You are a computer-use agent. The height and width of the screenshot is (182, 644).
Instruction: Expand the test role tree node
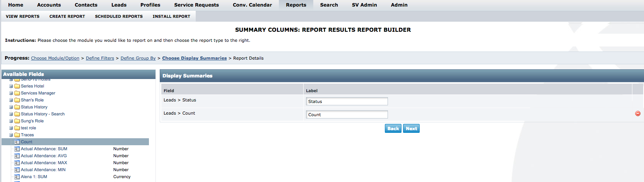coord(11,128)
